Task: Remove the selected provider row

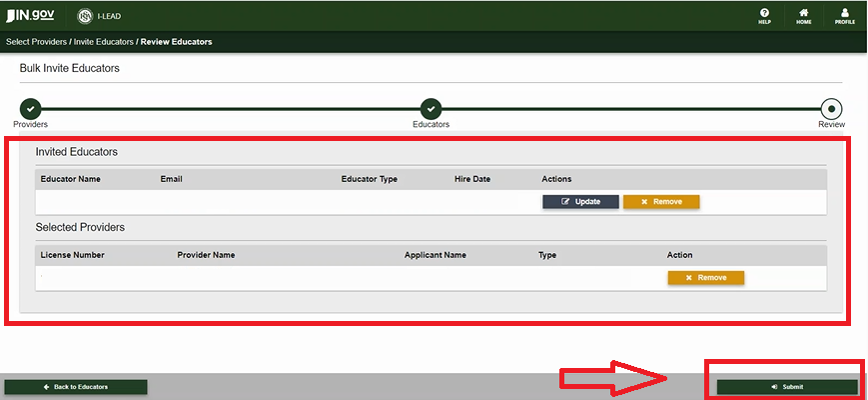Action: pos(705,277)
